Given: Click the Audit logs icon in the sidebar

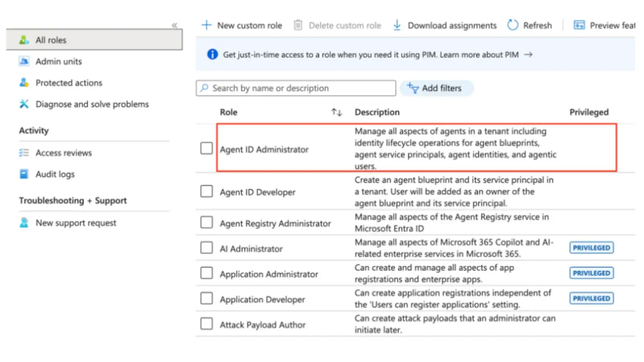Looking at the screenshot, I should coord(24,174).
